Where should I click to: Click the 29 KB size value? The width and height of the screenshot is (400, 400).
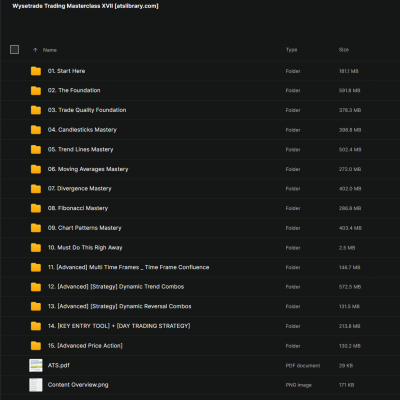click(346, 366)
